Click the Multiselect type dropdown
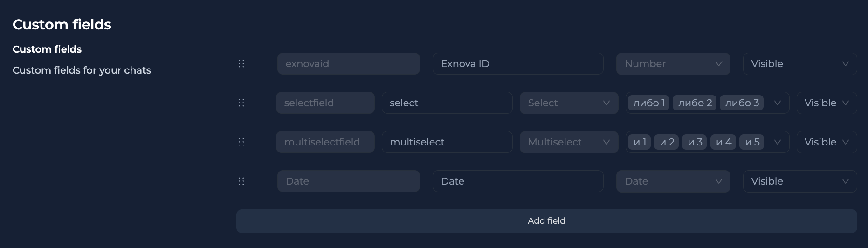868x248 pixels. pos(569,142)
